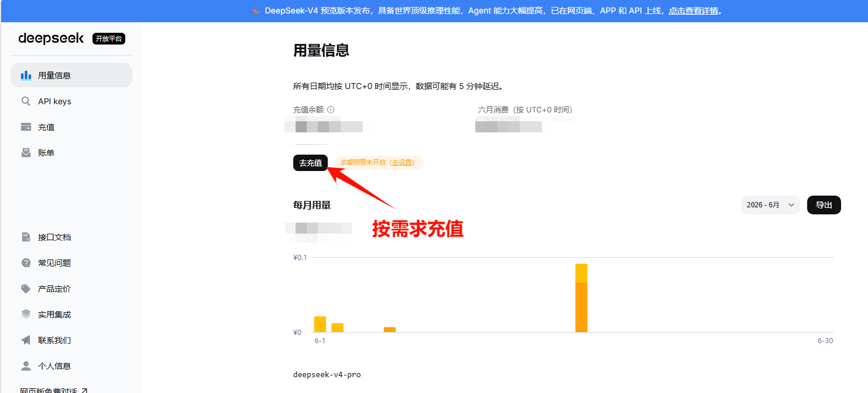Click the layers icon beside 实用集成

[26, 315]
